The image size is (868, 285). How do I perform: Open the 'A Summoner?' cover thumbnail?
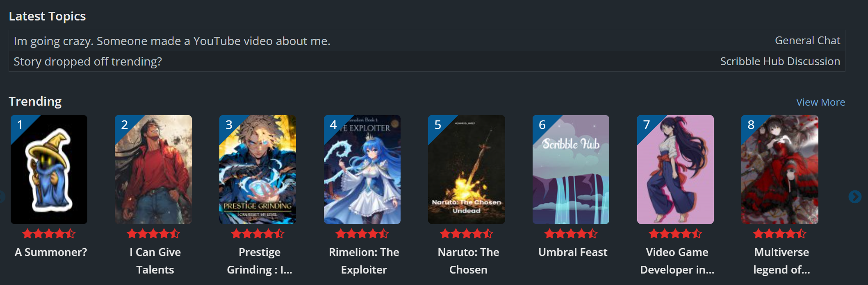pos(49,170)
